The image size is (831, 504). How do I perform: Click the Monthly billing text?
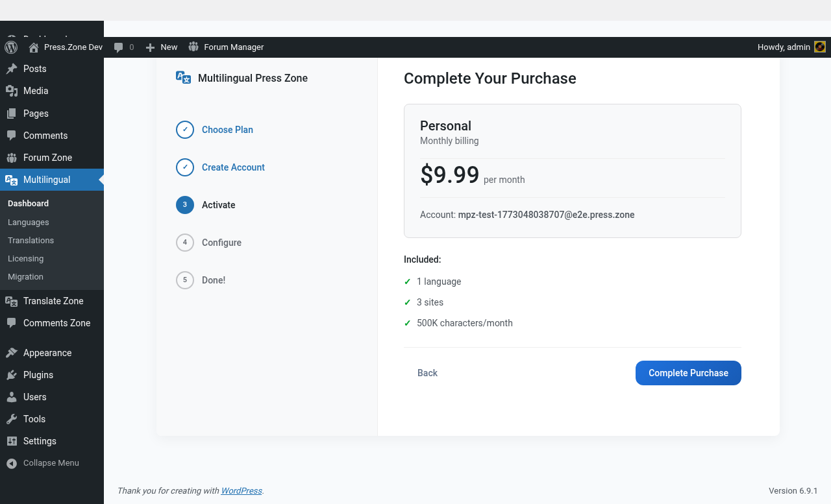click(449, 141)
